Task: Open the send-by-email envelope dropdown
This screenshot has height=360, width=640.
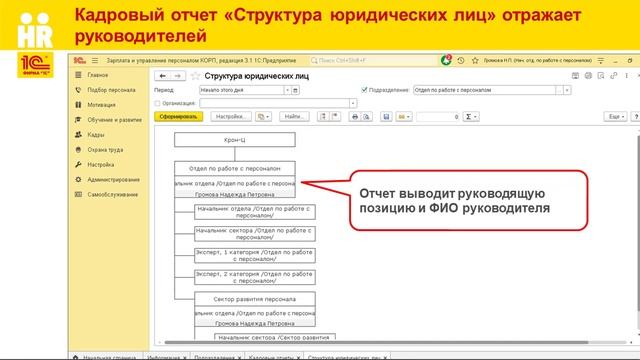Action: 404,117
